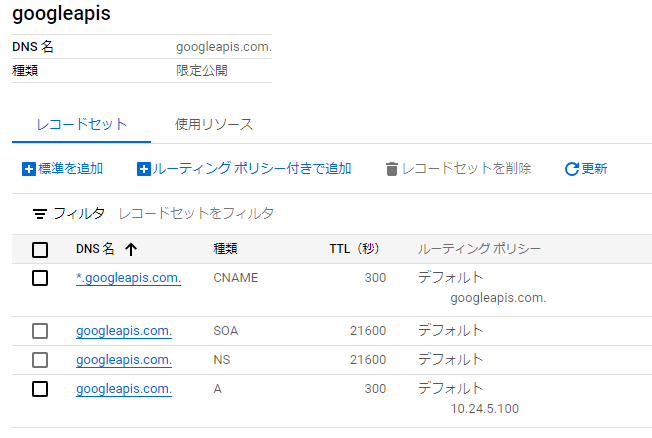This screenshot has height=438, width=652.
Task: Tick the NS record checkbox
Action: [x=40, y=360]
